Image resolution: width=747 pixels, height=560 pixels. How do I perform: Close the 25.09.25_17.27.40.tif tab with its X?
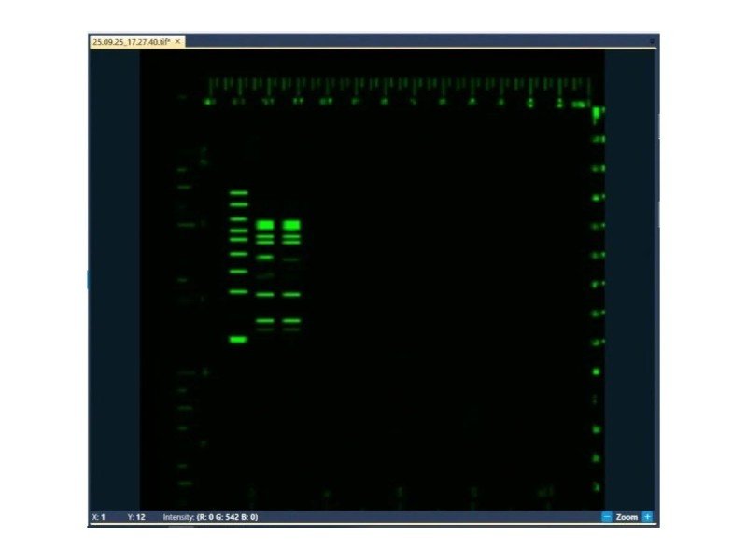(x=176, y=40)
